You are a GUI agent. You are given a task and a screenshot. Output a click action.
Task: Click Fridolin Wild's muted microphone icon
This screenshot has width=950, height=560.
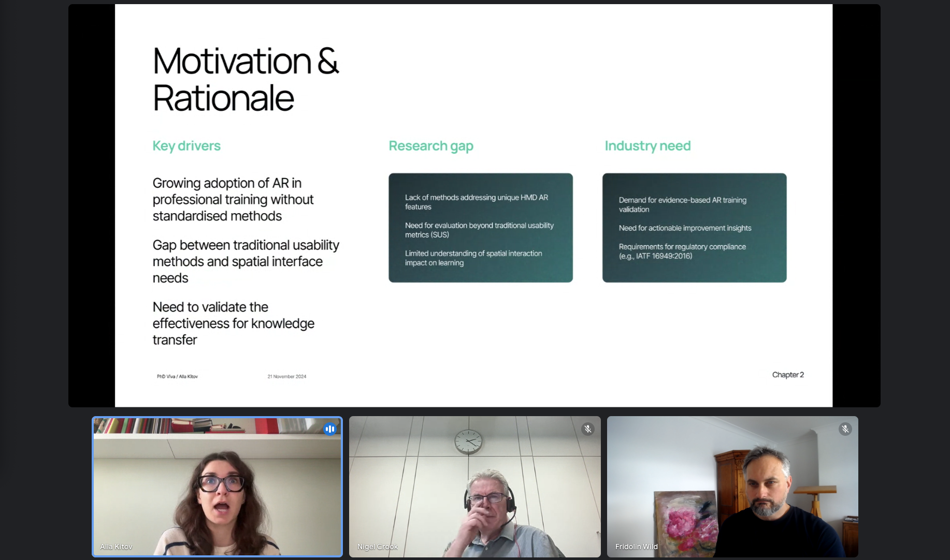(x=845, y=429)
